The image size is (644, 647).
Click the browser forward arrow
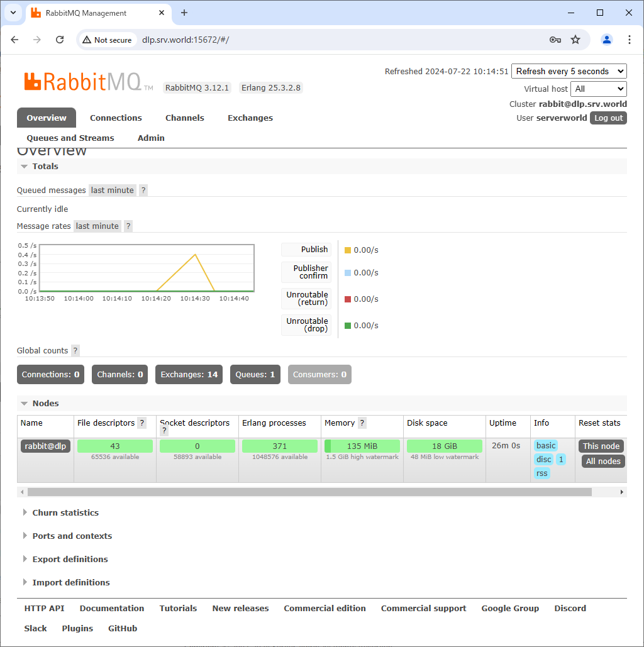[37, 40]
